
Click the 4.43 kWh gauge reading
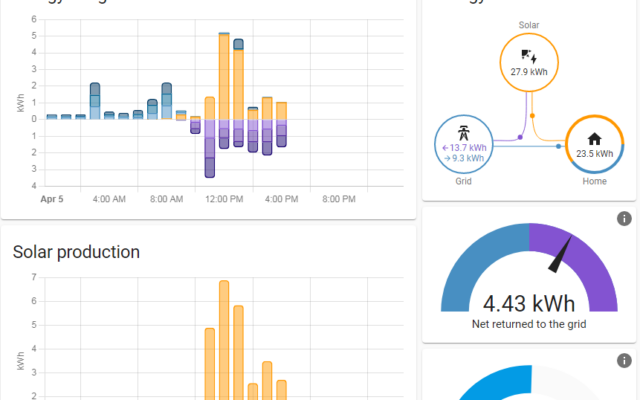[x=529, y=304]
